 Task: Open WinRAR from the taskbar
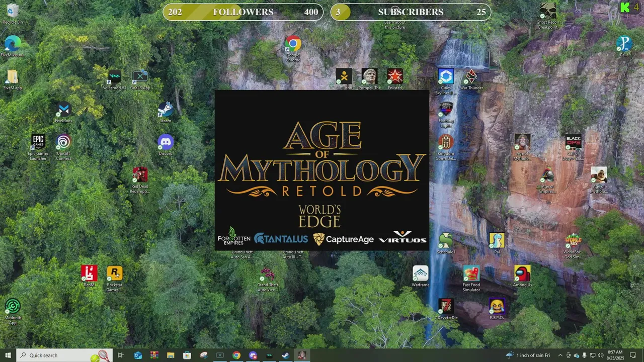154,355
